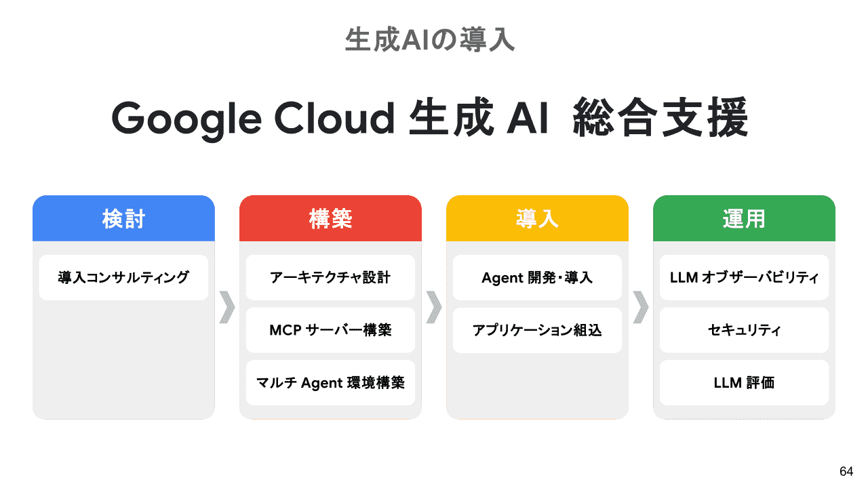Screen dimensions: 868x488
Task: Select the アーキテクチャ設計 item
Action: [x=330, y=277]
